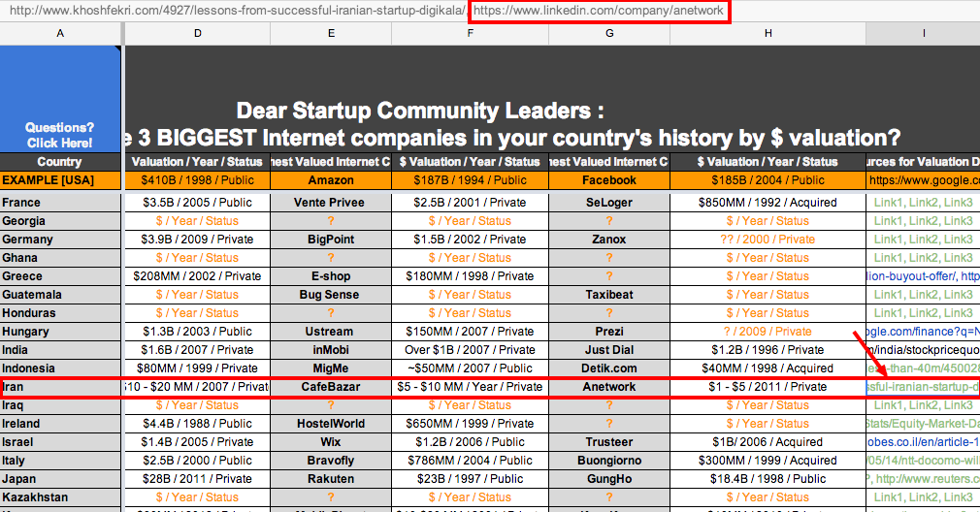Select '$850MM / 1992 / Acquired' cell
980x512 pixels.
point(768,203)
